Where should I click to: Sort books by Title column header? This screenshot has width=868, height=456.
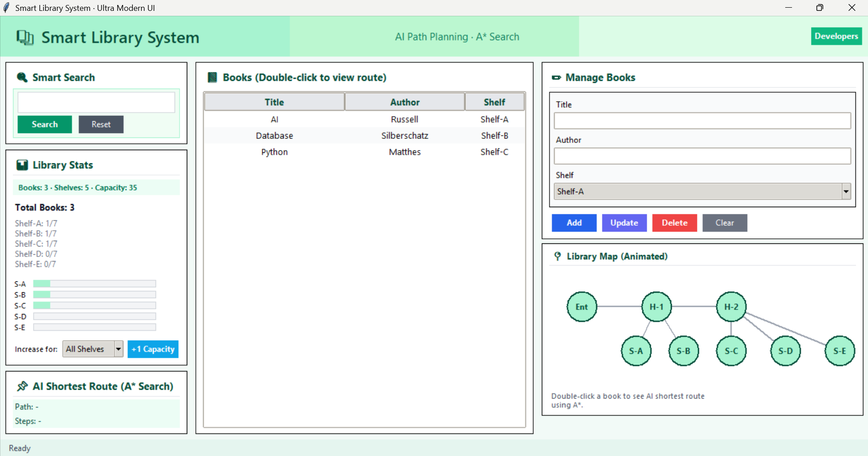pos(274,102)
